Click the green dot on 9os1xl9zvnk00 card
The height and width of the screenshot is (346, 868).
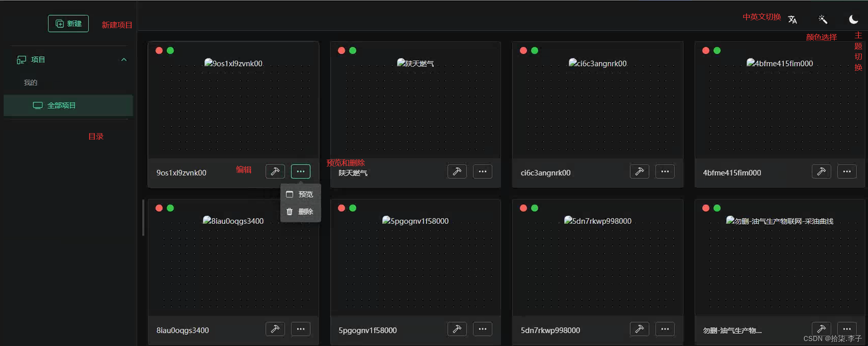pyautogui.click(x=171, y=51)
